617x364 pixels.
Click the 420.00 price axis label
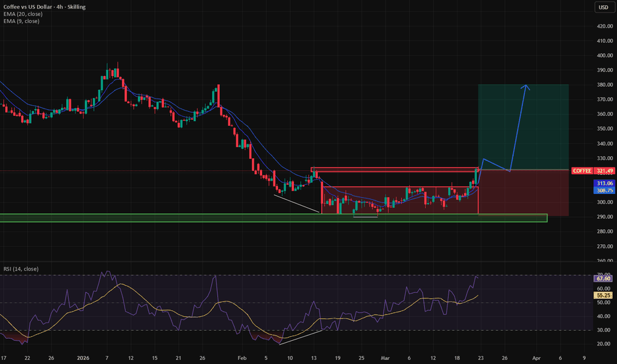pos(605,26)
